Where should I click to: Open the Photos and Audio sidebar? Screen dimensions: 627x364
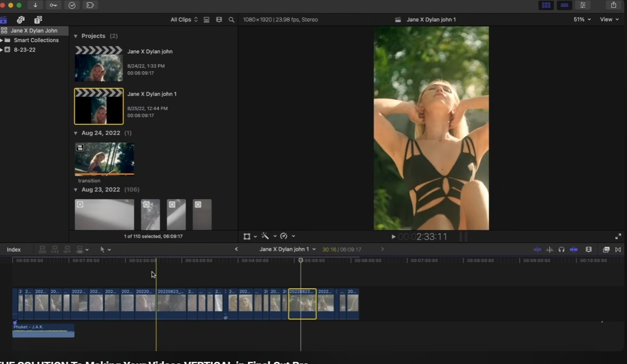(x=21, y=20)
